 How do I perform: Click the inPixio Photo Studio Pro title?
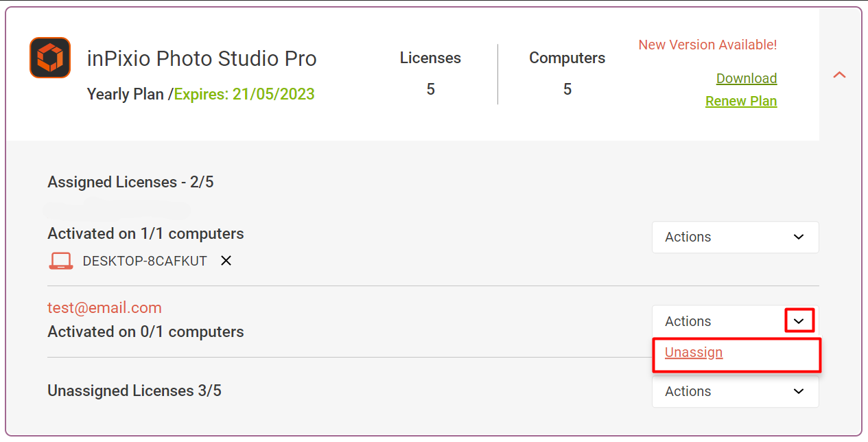(202, 59)
